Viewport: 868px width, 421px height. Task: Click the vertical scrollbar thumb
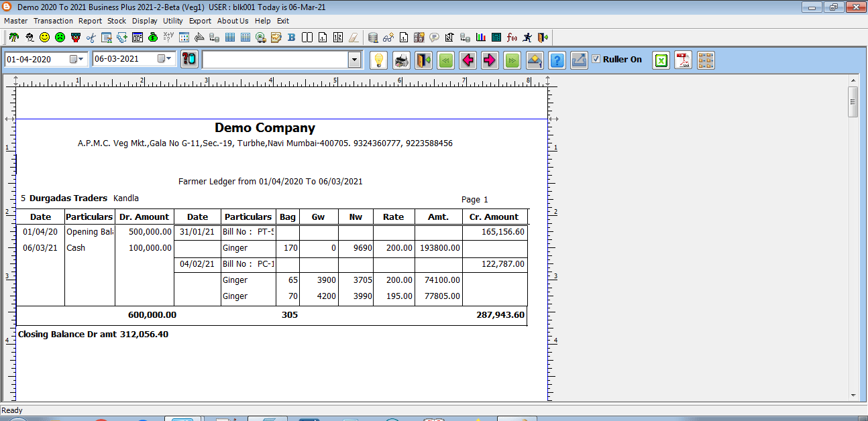point(853,103)
